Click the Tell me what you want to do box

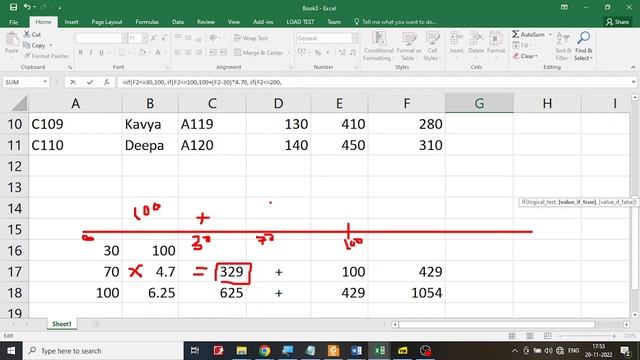coord(395,22)
